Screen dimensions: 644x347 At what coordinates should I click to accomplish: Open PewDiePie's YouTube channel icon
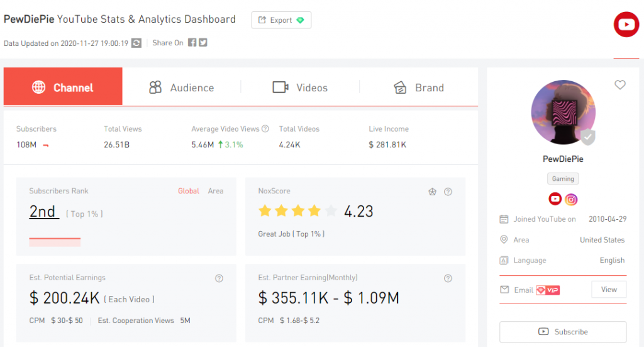click(x=555, y=199)
